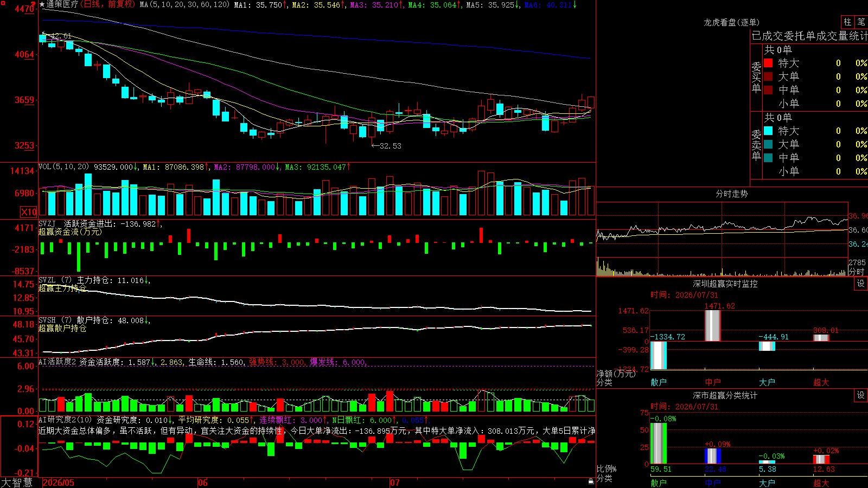The height and width of the screenshot is (488, 868).
Task: Click the MA(5,10,20,30,60,120) indicator label
Action: click(x=185, y=5)
